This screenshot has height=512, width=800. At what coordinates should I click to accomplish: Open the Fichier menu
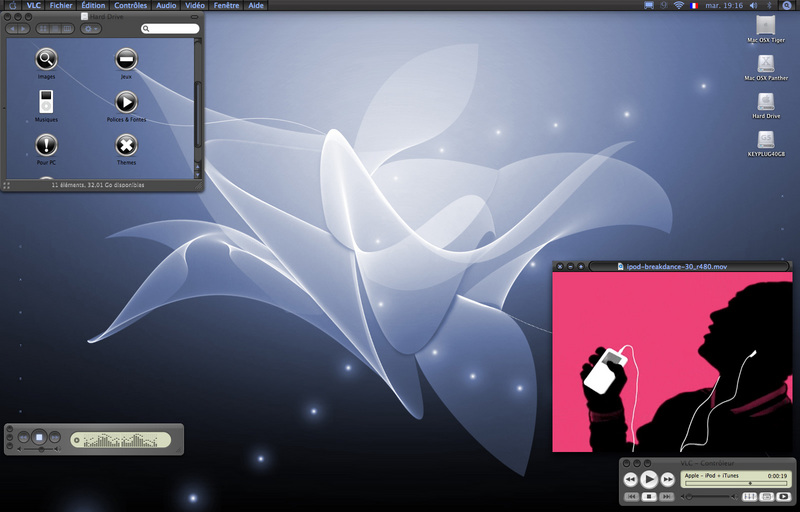[x=61, y=5]
